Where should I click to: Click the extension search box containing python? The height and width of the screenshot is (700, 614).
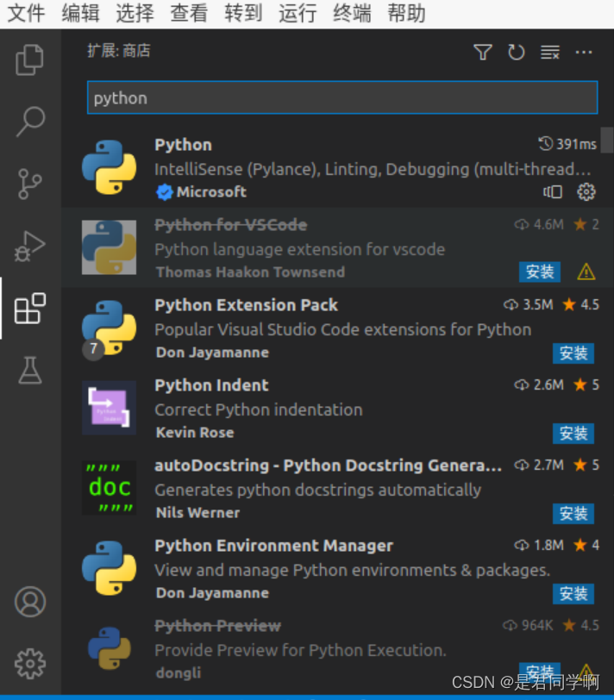(342, 97)
